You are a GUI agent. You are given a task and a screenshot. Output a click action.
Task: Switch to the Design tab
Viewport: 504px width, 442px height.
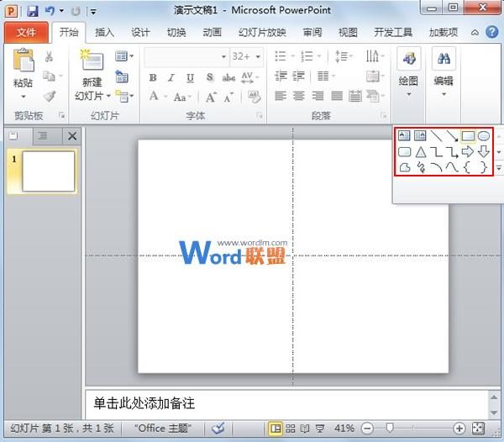(x=140, y=32)
